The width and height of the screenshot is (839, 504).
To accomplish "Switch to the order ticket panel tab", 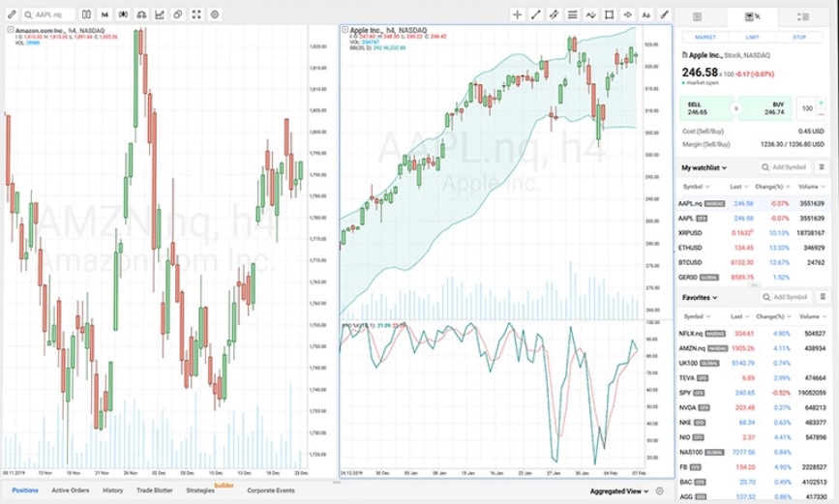I will 752,17.
